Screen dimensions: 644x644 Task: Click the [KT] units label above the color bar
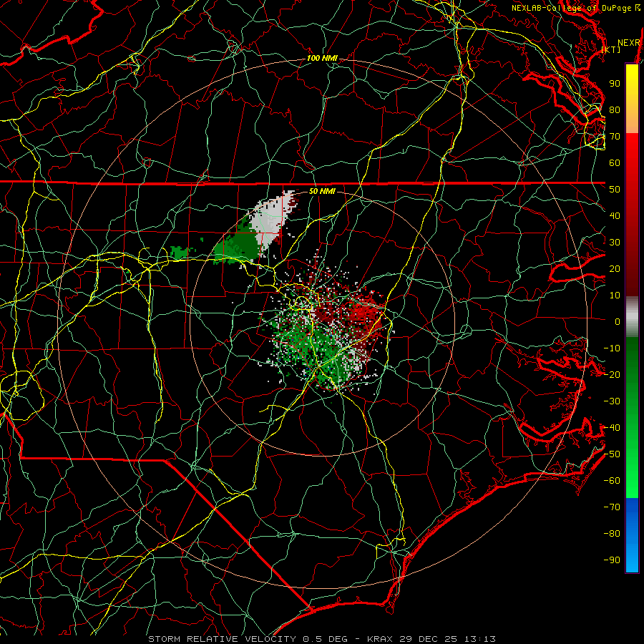[611, 49]
